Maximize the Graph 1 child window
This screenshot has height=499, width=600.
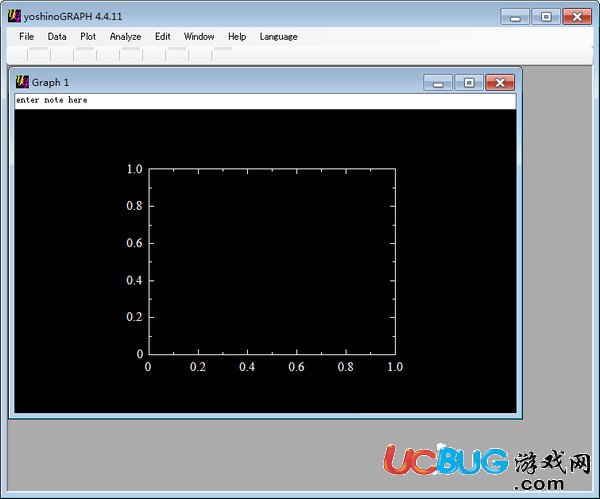pos(469,83)
